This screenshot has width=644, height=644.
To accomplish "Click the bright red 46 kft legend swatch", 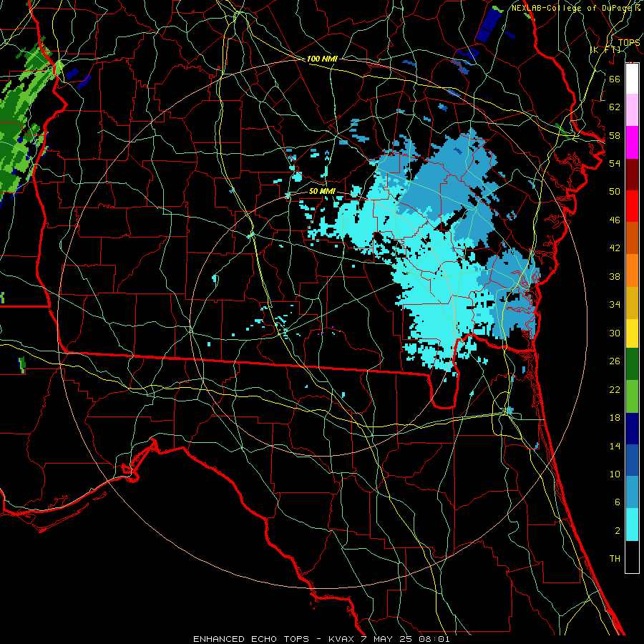I will pyautogui.click(x=632, y=206).
